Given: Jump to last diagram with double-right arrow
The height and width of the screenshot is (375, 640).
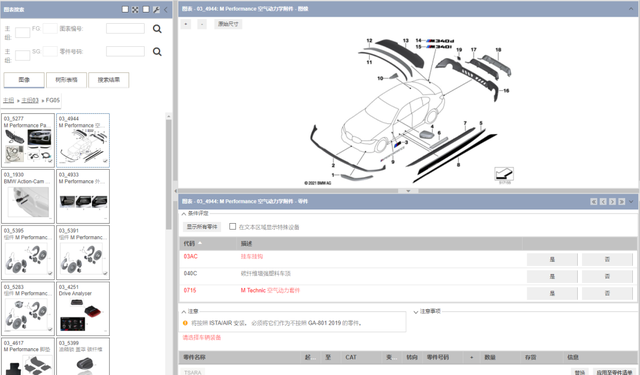Looking at the screenshot, I should (622, 202).
